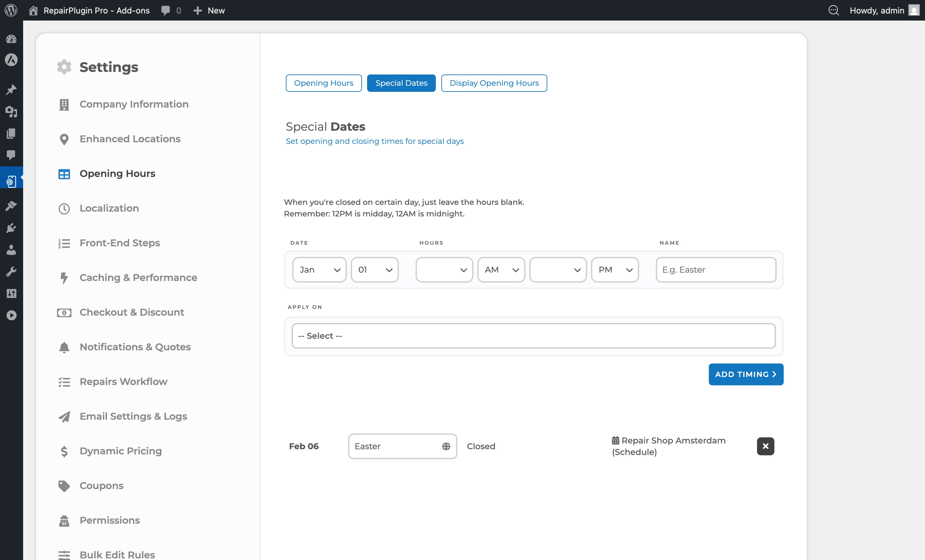Viewport: 925px width, 560px height.
Task: Open the WordPress Dashboard from the sidebar
Action: coord(11,39)
